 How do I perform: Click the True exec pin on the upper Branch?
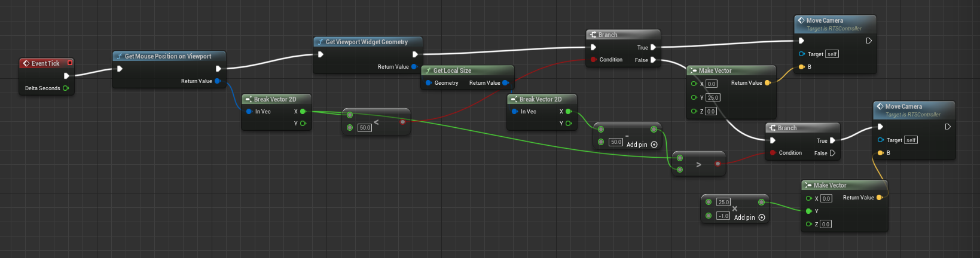[x=653, y=47]
